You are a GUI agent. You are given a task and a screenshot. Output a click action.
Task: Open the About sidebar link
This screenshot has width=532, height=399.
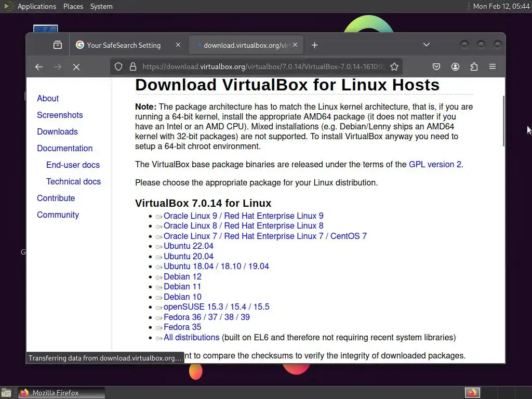point(48,98)
